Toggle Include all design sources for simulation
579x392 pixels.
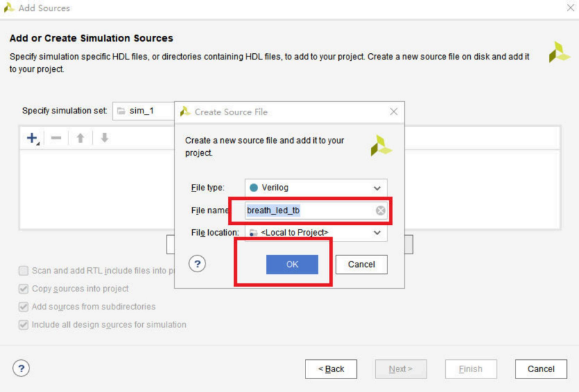click(24, 325)
